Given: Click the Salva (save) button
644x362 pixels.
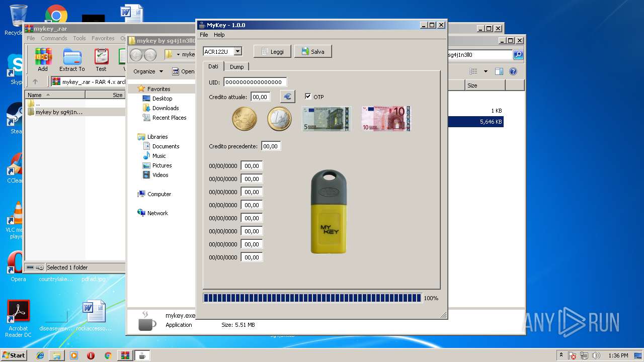Looking at the screenshot, I should [x=313, y=52].
